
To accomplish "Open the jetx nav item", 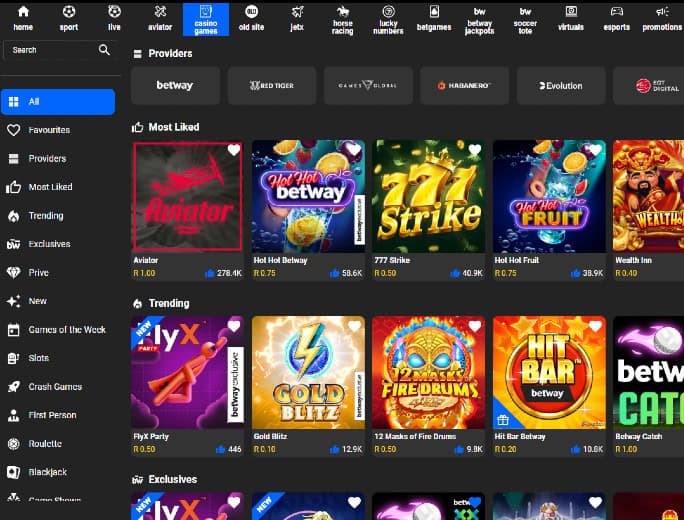I will tap(297, 19).
